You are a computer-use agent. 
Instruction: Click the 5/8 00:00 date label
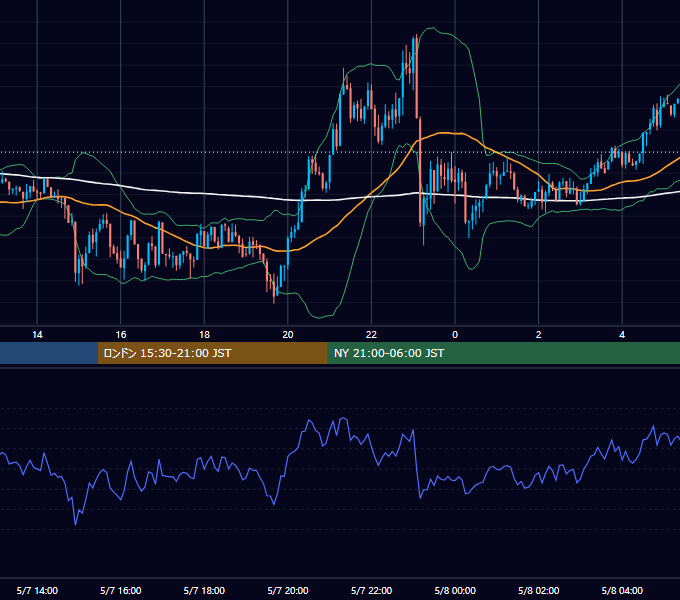pyautogui.click(x=455, y=590)
